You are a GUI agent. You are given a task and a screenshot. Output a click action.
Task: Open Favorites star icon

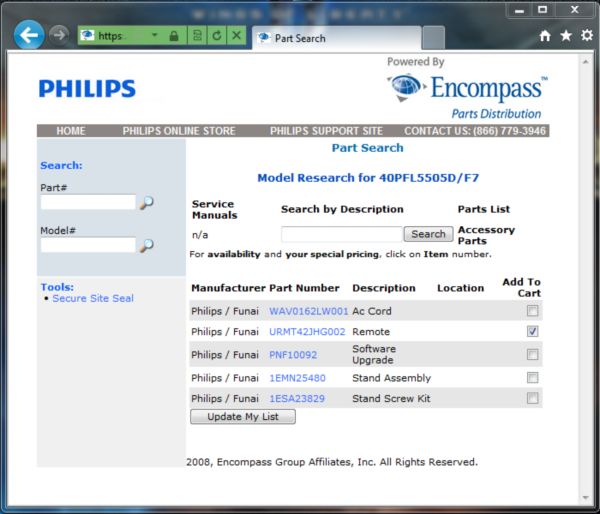(566, 36)
